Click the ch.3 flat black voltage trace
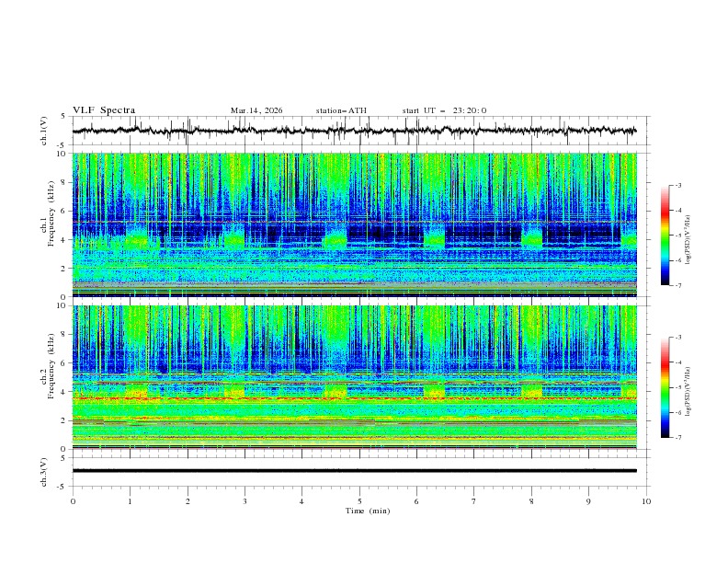 point(354,471)
